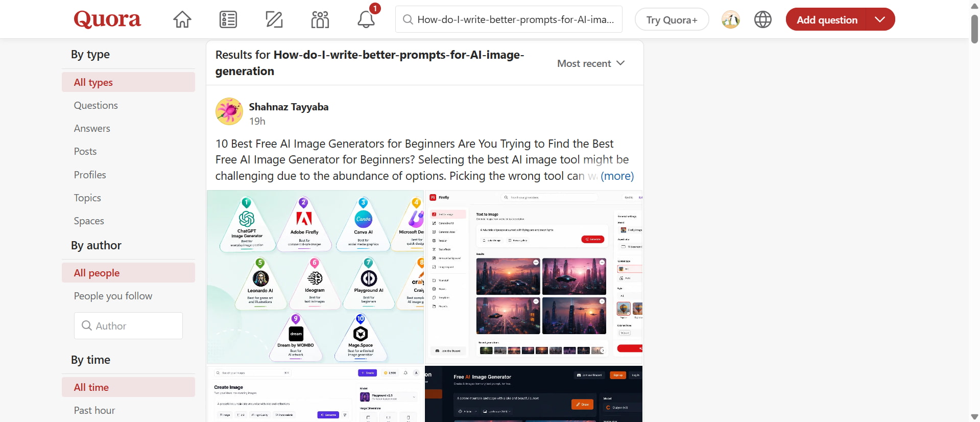Click the Add question button
This screenshot has width=980, height=422.
827,19
